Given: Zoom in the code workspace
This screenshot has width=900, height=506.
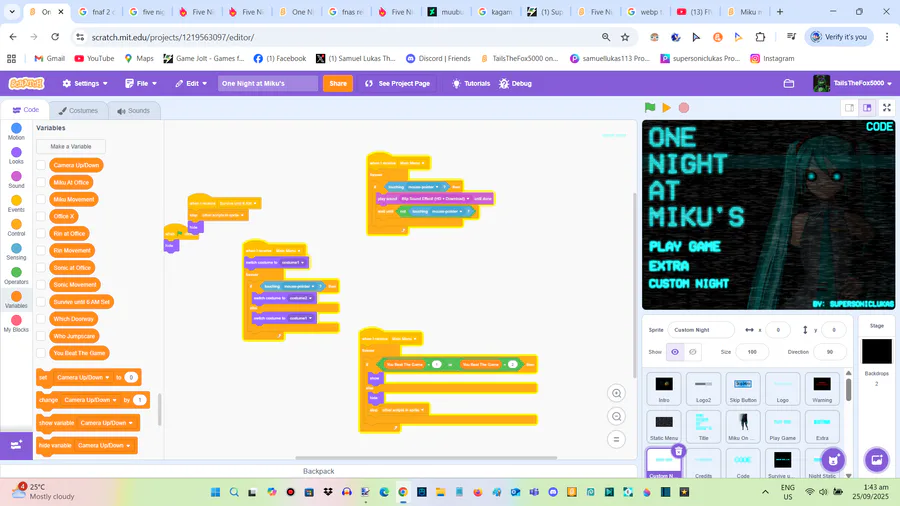Looking at the screenshot, I should click(x=616, y=394).
